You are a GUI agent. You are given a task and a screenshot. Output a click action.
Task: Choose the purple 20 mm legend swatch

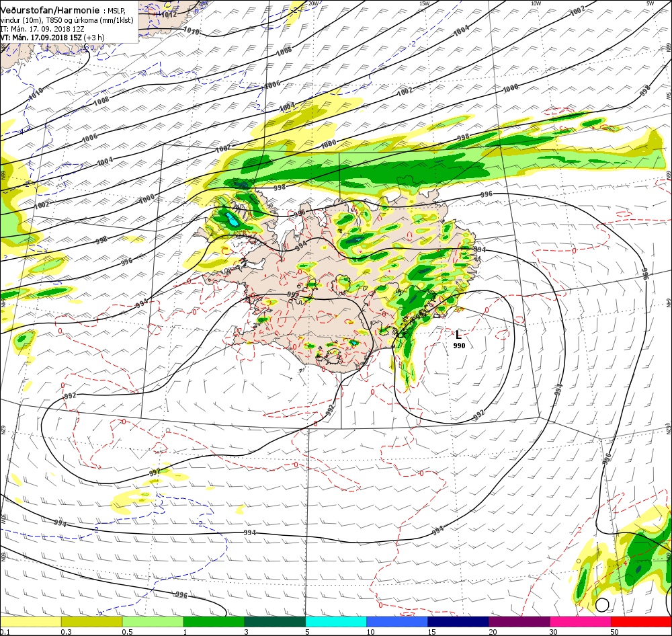(519, 622)
